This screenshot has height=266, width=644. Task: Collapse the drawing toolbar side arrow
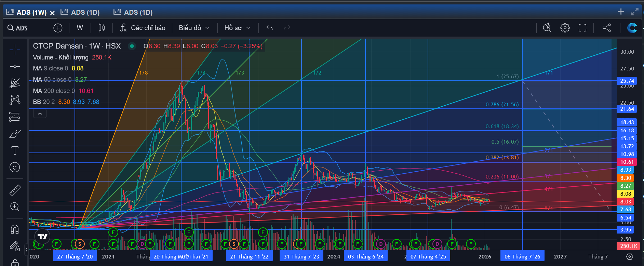tap(26, 250)
